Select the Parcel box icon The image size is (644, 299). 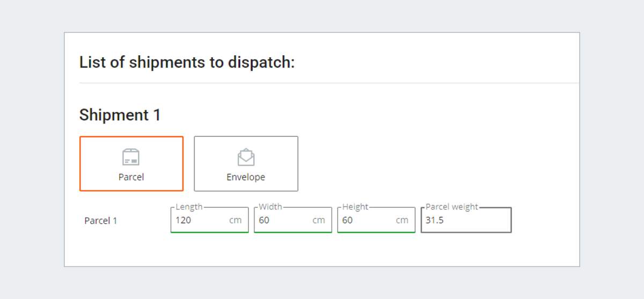(131, 157)
